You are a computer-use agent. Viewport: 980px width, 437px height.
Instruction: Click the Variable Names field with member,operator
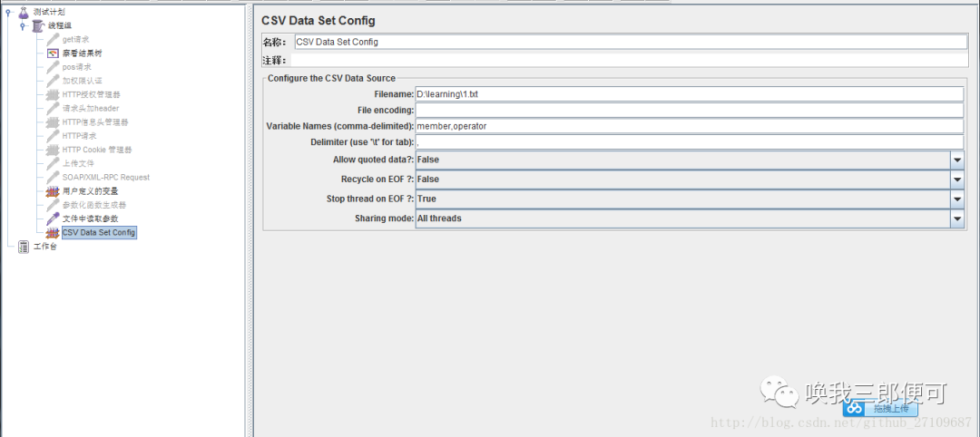pyautogui.click(x=690, y=127)
